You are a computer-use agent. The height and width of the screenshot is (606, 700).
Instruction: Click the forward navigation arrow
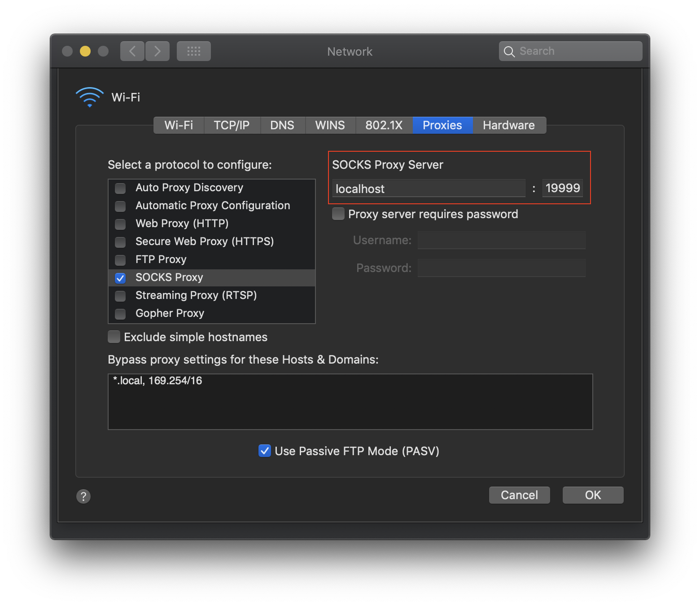157,51
